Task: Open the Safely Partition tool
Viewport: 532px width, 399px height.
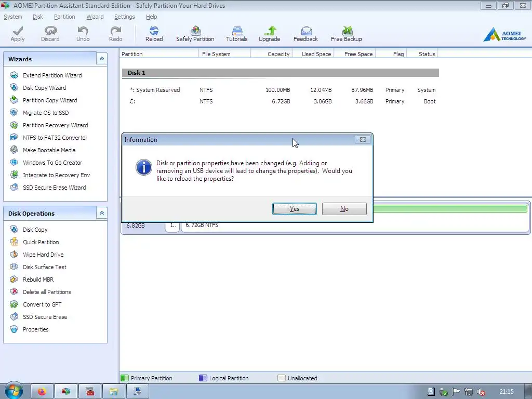Action: click(195, 34)
